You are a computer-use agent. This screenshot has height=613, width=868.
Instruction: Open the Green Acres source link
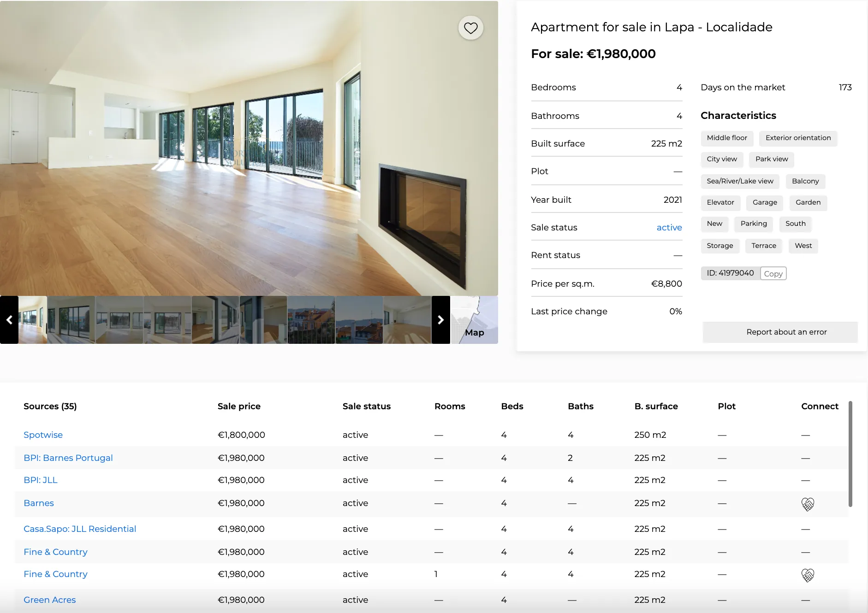tap(50, 600)
